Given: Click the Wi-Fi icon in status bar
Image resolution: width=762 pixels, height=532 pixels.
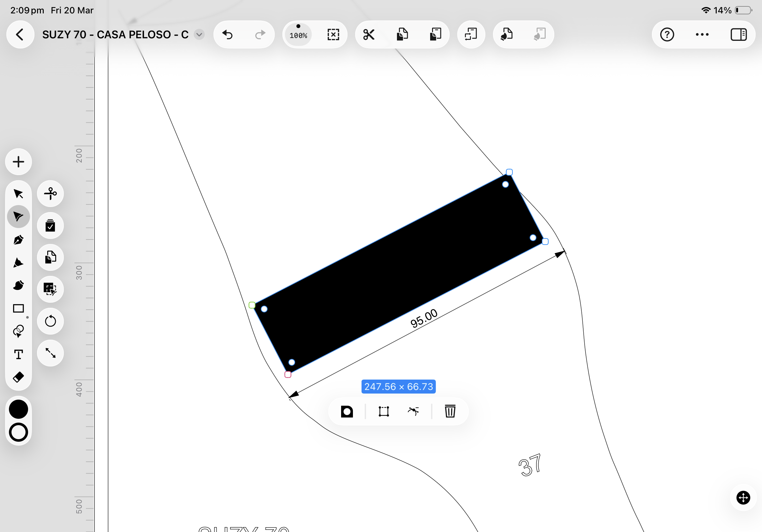Looking at the screenshot, I should point(706,10).
